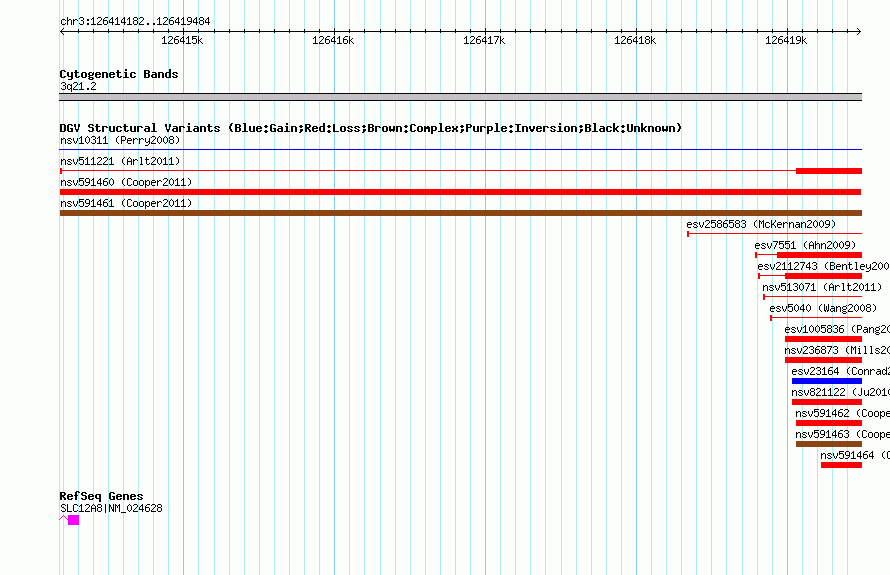Click the nsv513071 thin red line
Screen dimensions: 890x575
[x=813, y=297]
